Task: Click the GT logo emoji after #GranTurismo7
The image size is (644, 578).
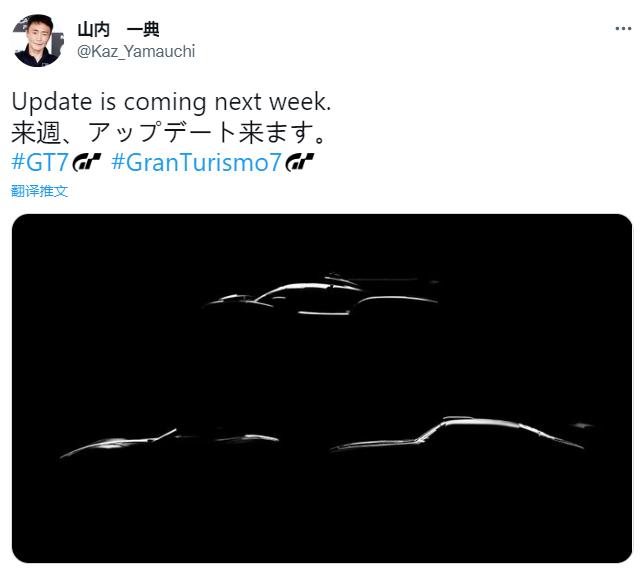Action: pos(300,163)
